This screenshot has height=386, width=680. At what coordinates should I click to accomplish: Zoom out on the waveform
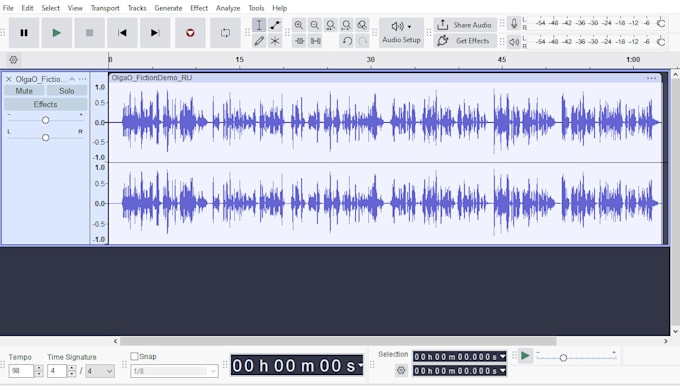(x=314, y=25)
